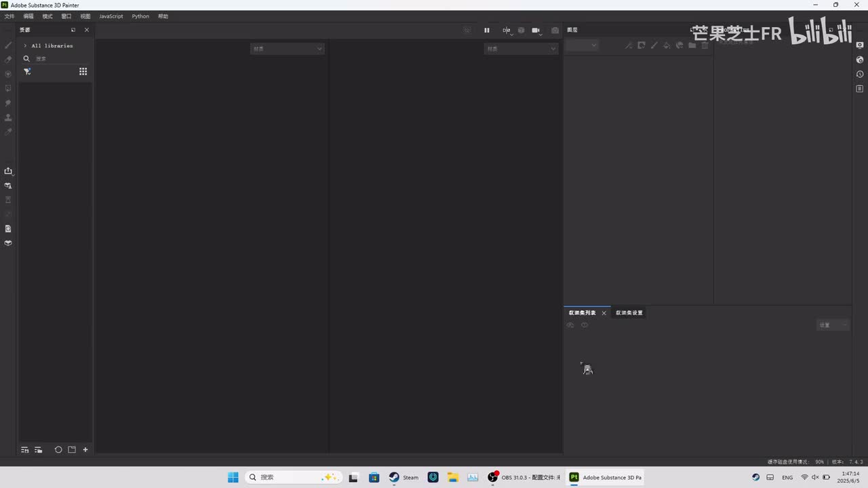Click the plus icon to add new asset
The image size is (868, 488).
point(85,449)
